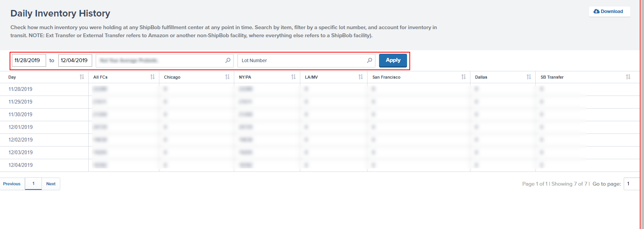
Task: Go to the Previous page
Action: pyautogui.click(x=12, y=184)
